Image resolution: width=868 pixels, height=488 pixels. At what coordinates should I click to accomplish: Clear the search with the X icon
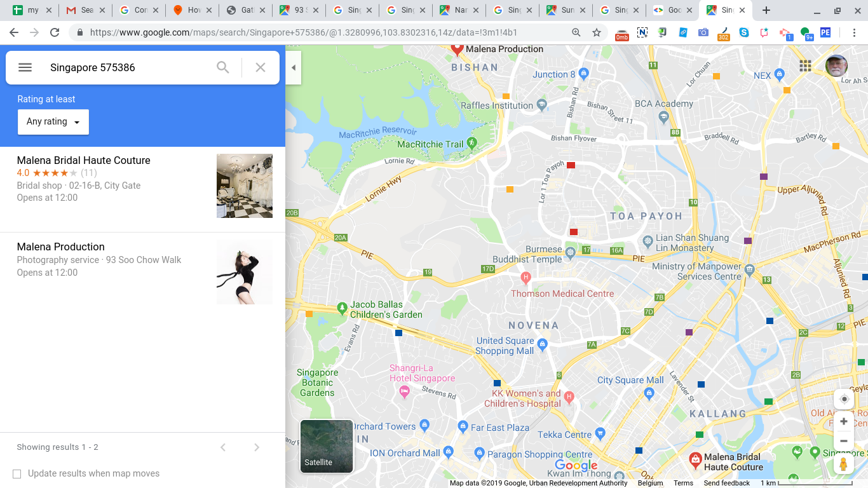(x=261, y=67)
